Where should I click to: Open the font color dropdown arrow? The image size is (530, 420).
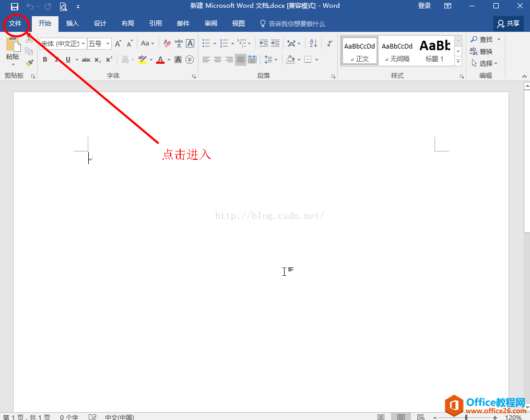(169, 60)
